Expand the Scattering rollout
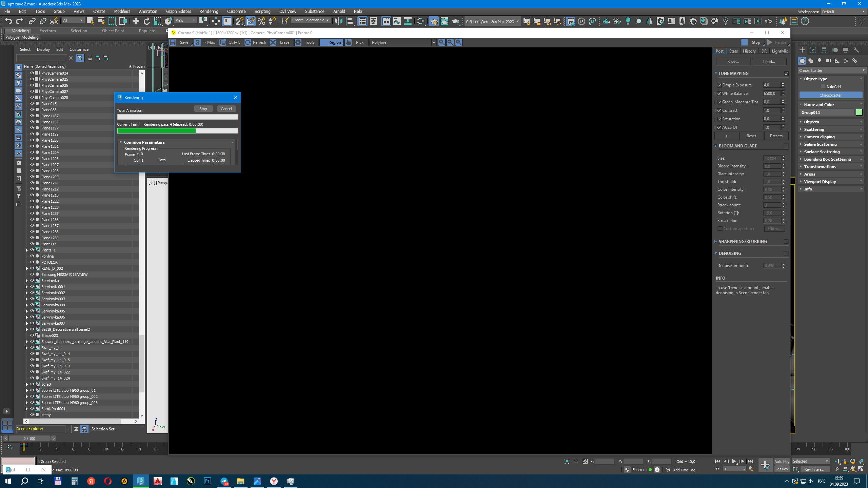The image size is (868, 488). 831,129
